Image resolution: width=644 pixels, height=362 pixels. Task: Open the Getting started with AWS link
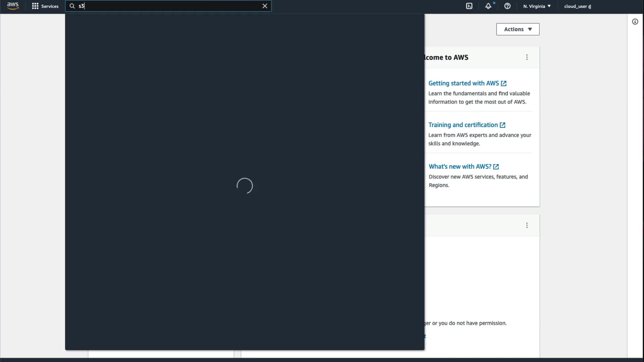point(463,83)
